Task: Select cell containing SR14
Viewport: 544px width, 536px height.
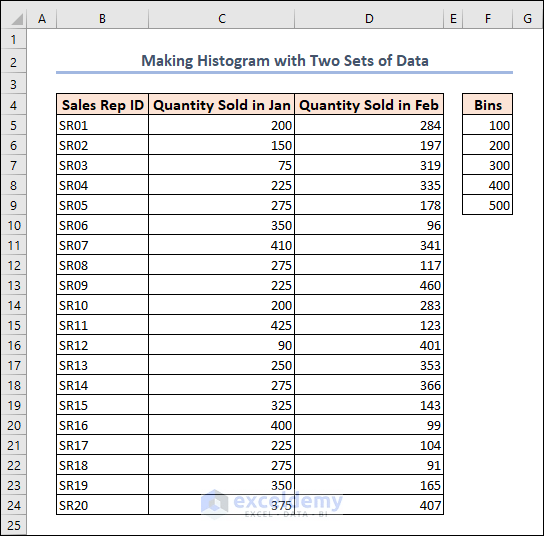Action: tap(102, 385)
